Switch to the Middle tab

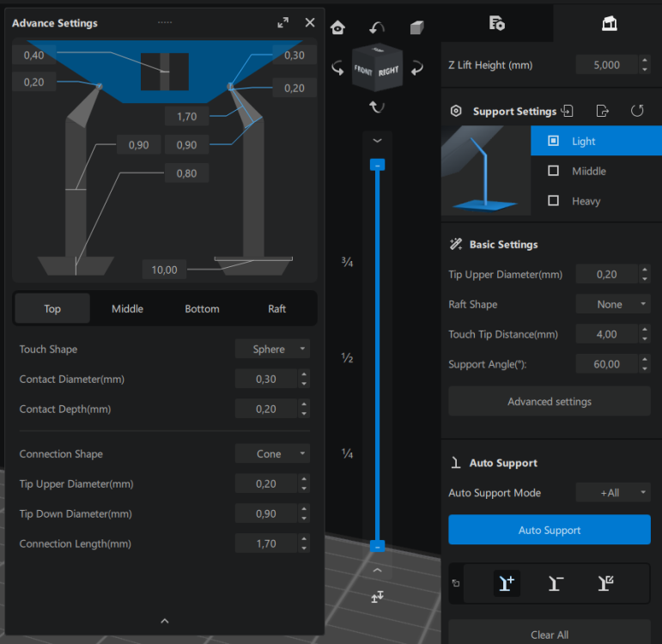[127, 309]
